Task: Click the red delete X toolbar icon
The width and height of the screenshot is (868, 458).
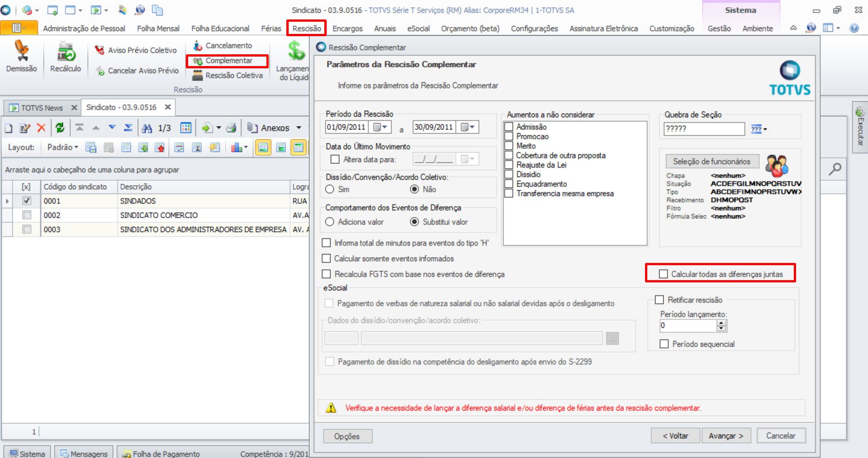Action: click(41, 128)
